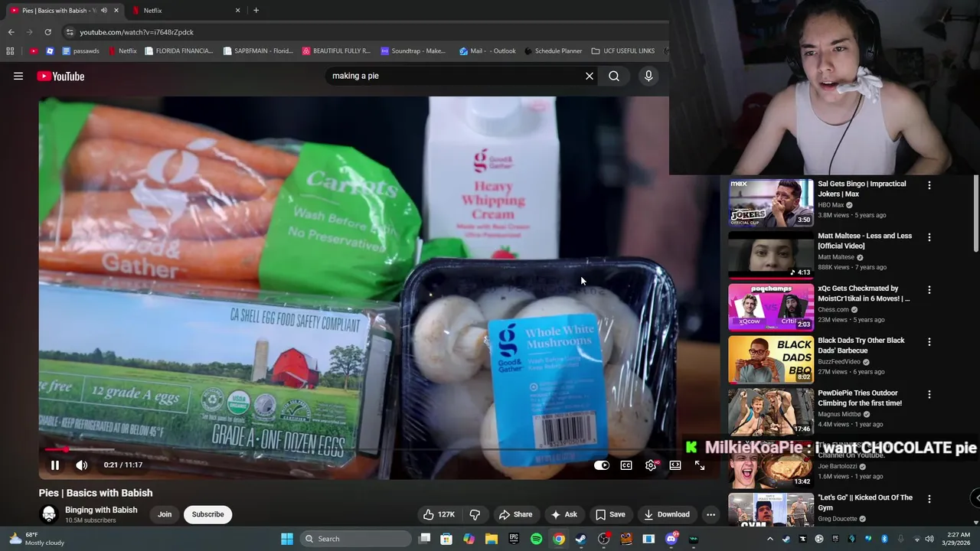Open Discord from the taskbar
Viewport: 980px width, 551px height.
(x=671, y=539)
